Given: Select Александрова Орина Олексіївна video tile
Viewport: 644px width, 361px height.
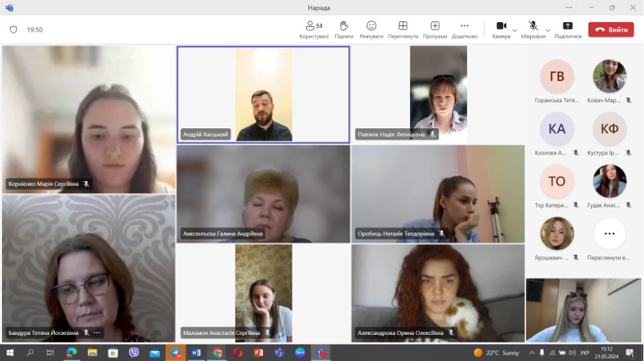Looking at the screenshot, I should coord(438,293).
